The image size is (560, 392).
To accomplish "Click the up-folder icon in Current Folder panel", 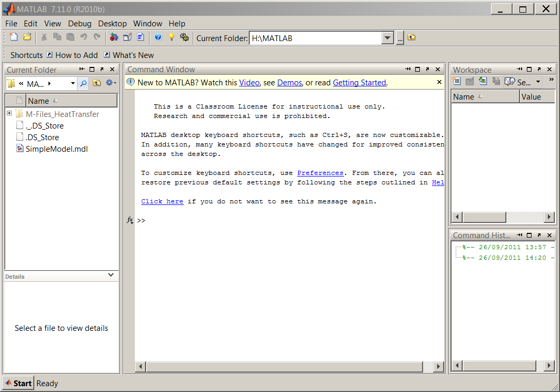I will (97, 83).
